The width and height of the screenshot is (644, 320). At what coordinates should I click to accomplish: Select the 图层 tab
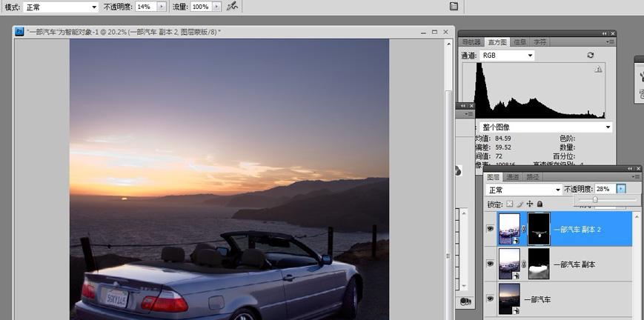(x=494, y=177)
